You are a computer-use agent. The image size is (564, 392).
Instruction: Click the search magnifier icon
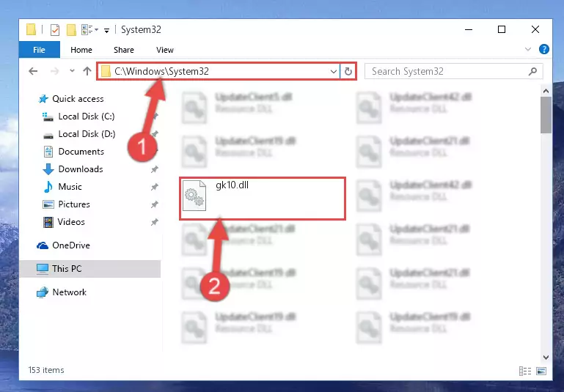[x=532, y=71]
